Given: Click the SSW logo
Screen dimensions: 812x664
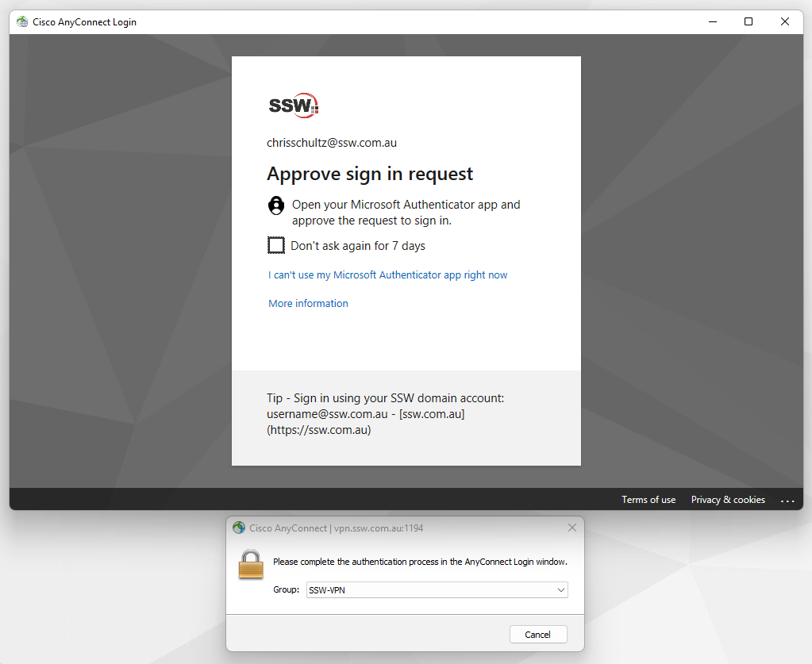Looking at the screenshot, I should tap(294, 105).
